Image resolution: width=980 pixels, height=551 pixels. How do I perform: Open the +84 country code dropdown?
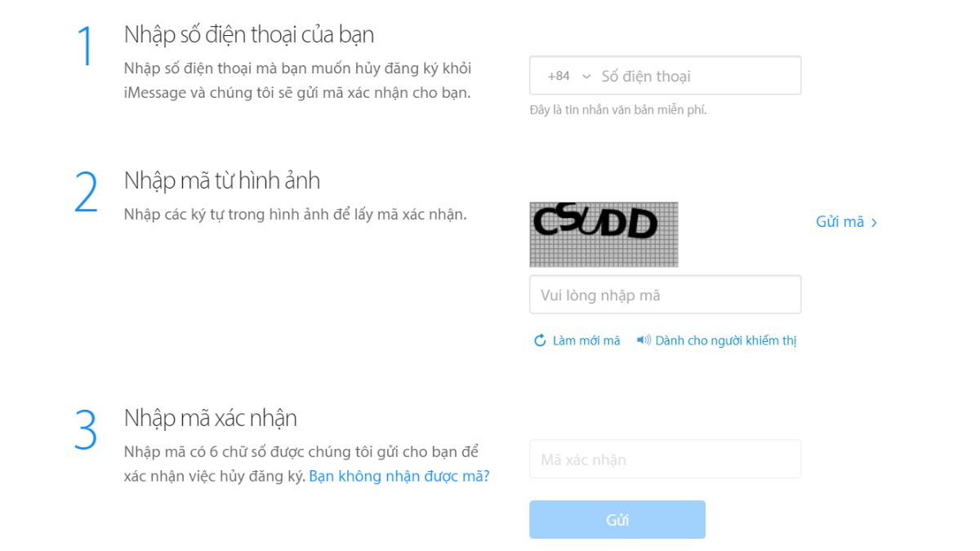click(569, 76)
